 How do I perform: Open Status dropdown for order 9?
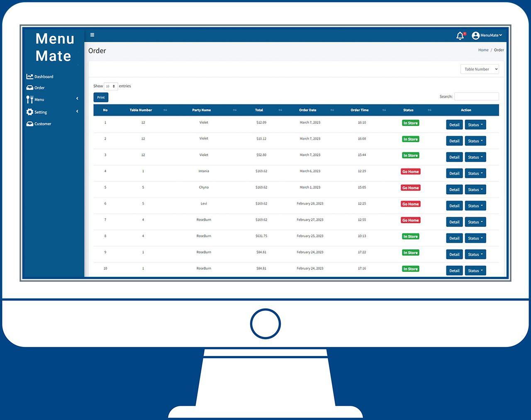pyautogui.click(x=475, y=254)
